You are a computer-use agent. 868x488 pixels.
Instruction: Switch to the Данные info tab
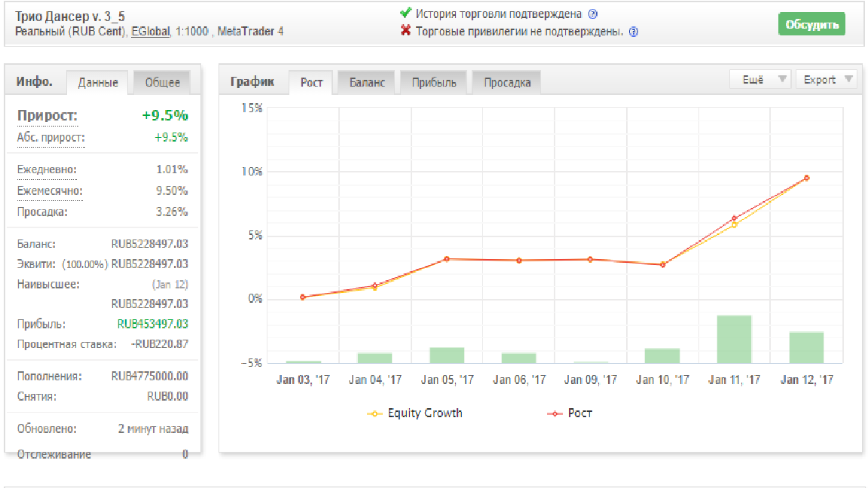[98, 82]
